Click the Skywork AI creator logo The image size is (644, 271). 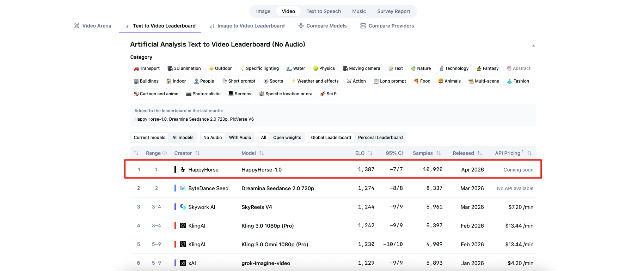point(183,207)
